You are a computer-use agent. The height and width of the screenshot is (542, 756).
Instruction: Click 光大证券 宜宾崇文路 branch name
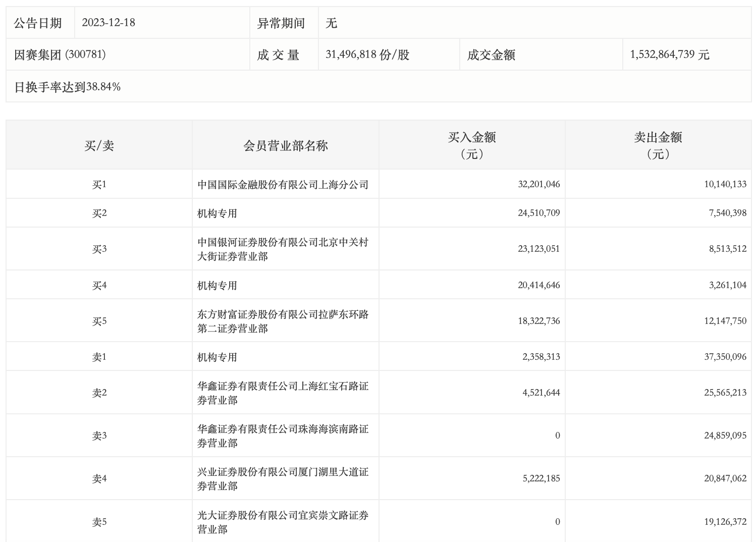(283, 522)
